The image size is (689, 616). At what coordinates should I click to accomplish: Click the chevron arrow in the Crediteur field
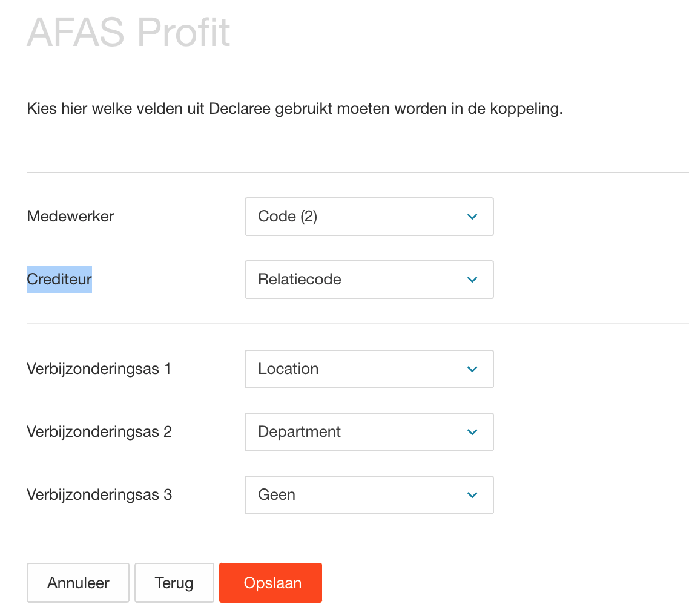[473, 280]
